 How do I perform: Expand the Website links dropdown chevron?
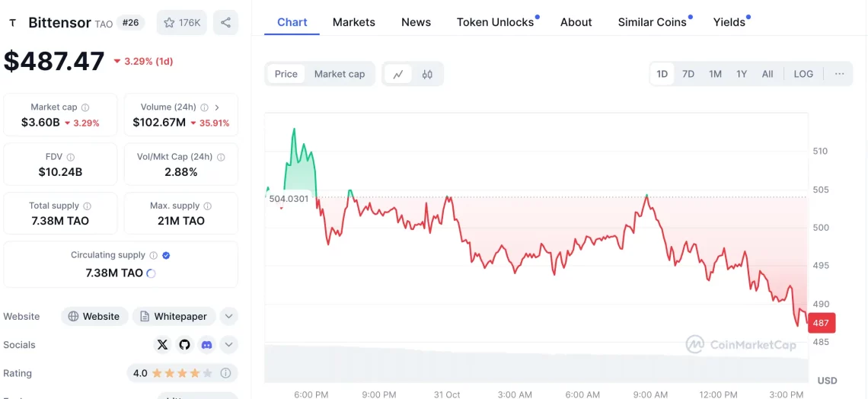[229, 317]
